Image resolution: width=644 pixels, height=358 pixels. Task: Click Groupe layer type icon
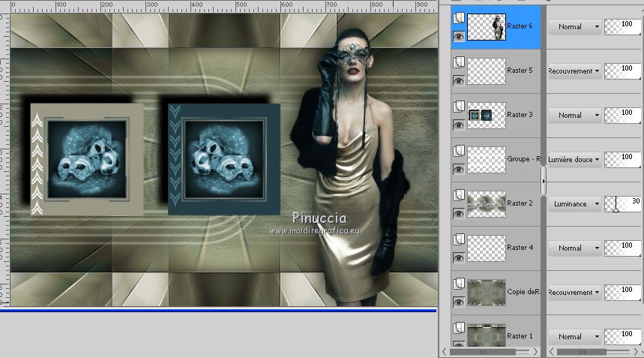point(458,151)
